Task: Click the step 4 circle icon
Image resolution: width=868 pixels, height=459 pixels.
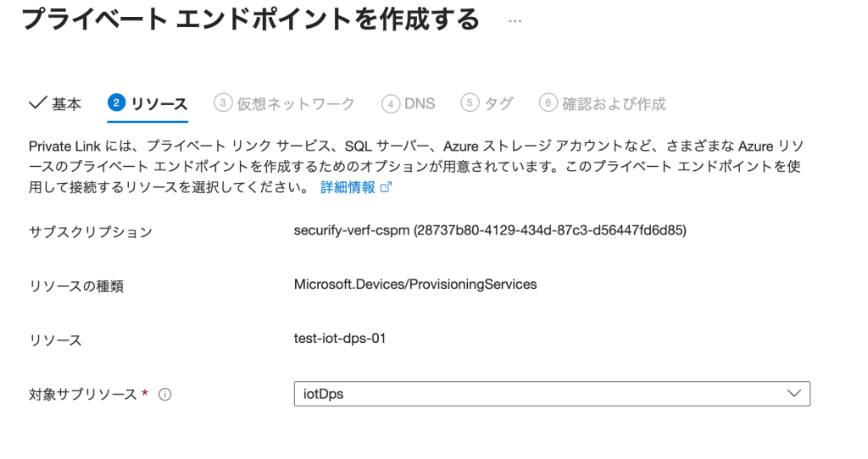Action: (390, 103)
